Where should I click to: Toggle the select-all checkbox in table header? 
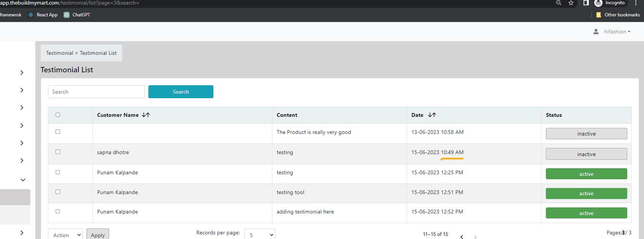pos(58,115)
